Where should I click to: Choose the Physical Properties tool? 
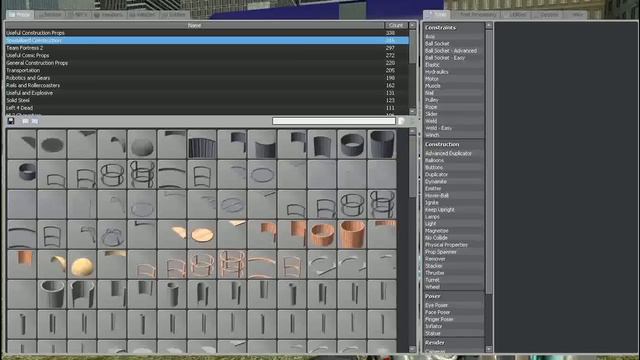tap(453, 245)
